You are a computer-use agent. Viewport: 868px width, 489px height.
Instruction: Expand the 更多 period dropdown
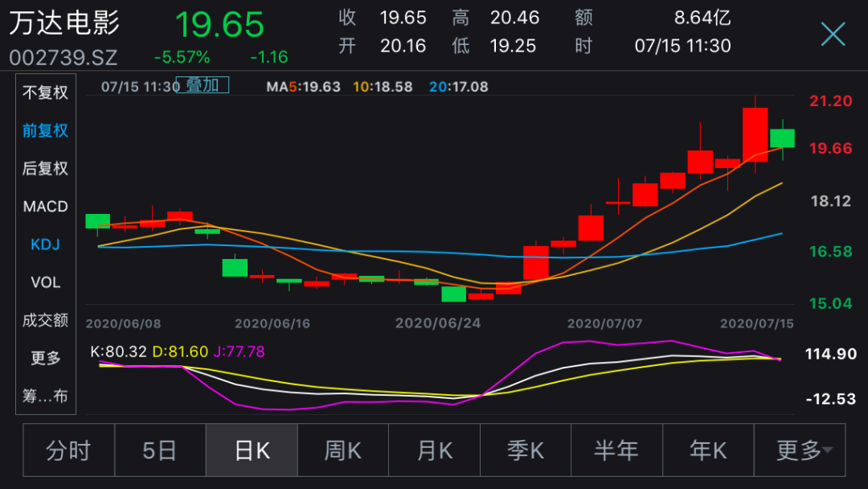(800, 450)
